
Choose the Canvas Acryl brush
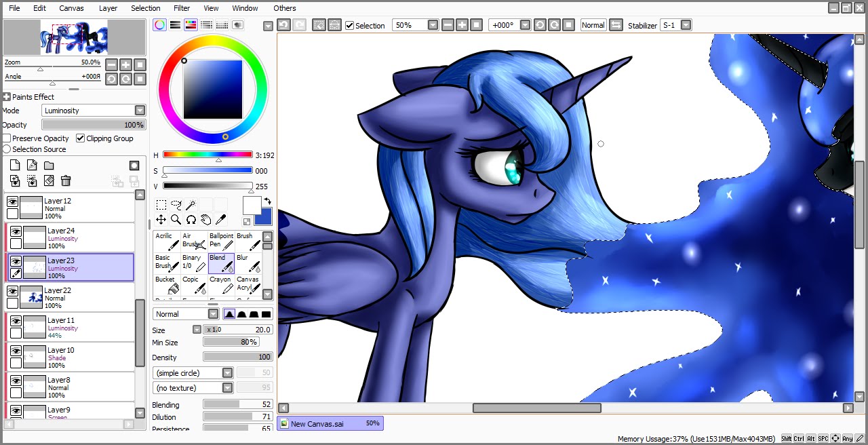click(248, 285)
